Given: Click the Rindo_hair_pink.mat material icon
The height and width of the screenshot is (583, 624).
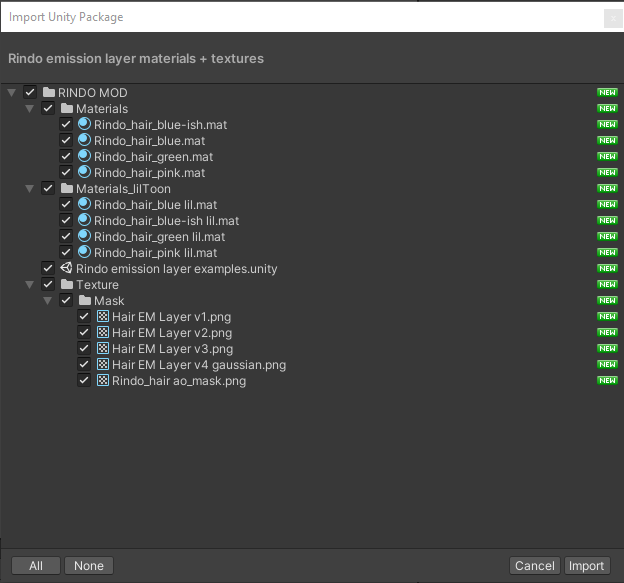Looking at the screenshot, I should coord(84,172).
